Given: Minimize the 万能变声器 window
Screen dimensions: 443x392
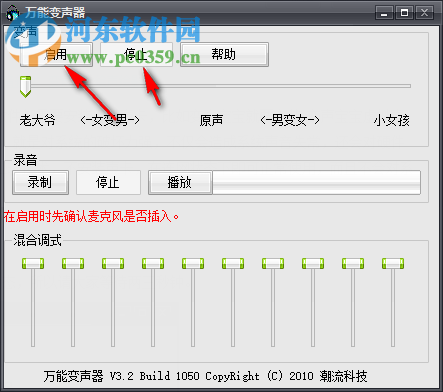Looking at the screenshot, I should [x=384, y=13].
